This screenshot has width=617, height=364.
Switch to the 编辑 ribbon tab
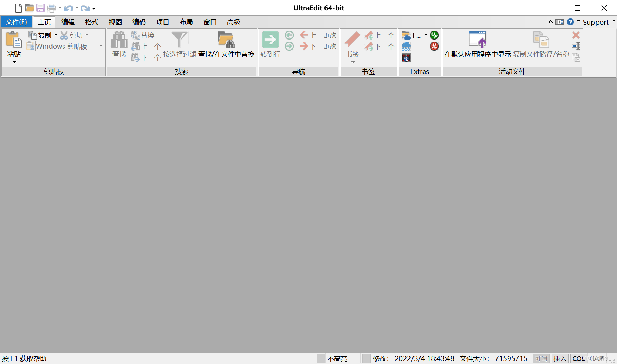coord(68,22)
